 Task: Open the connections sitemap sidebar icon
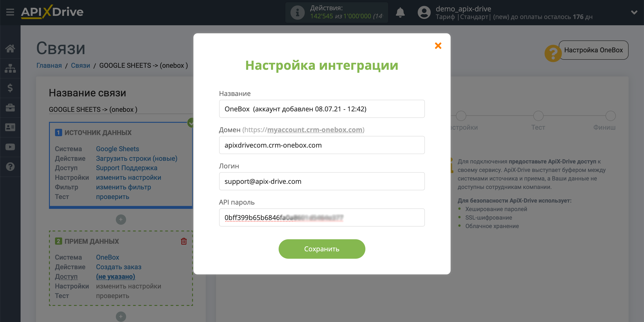[10, 68]
